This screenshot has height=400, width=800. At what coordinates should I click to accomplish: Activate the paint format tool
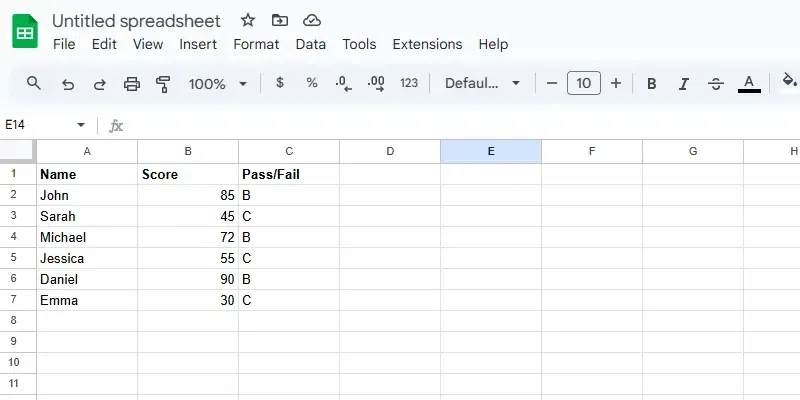click(x=163, y=84)
